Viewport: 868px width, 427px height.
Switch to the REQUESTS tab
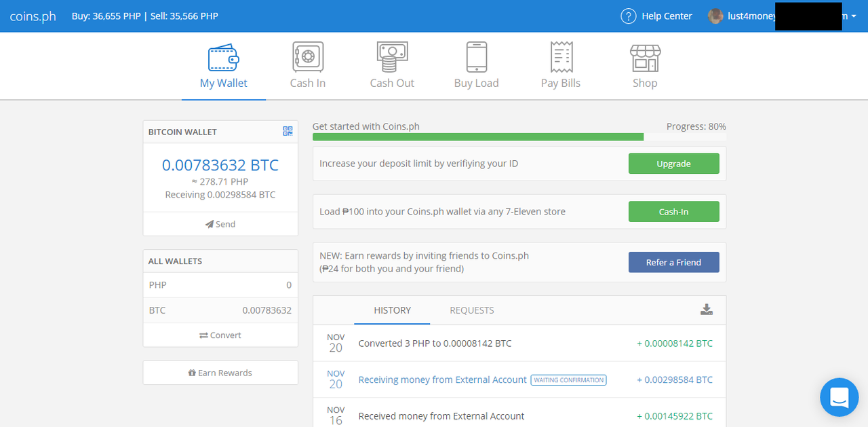point(471,310)
